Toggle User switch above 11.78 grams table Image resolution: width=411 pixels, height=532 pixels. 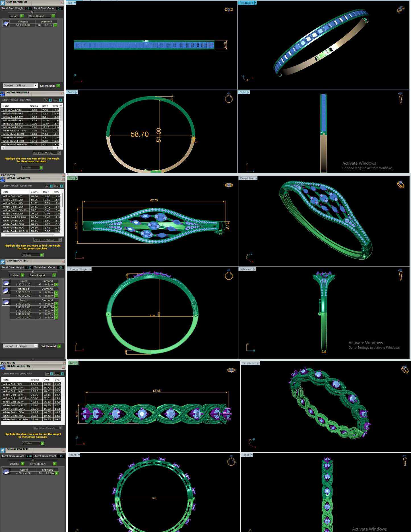(x=57, y=100)
